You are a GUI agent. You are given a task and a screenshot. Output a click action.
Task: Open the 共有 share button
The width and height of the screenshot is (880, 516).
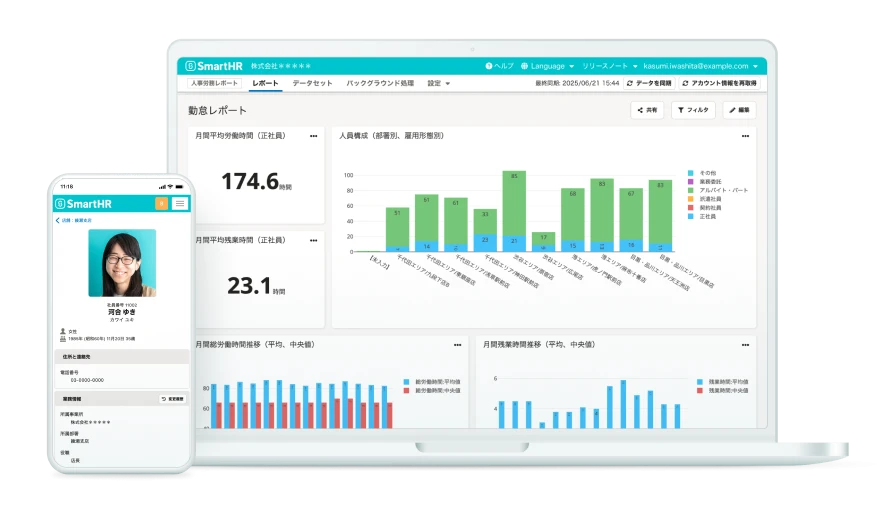tap(647, 110)
